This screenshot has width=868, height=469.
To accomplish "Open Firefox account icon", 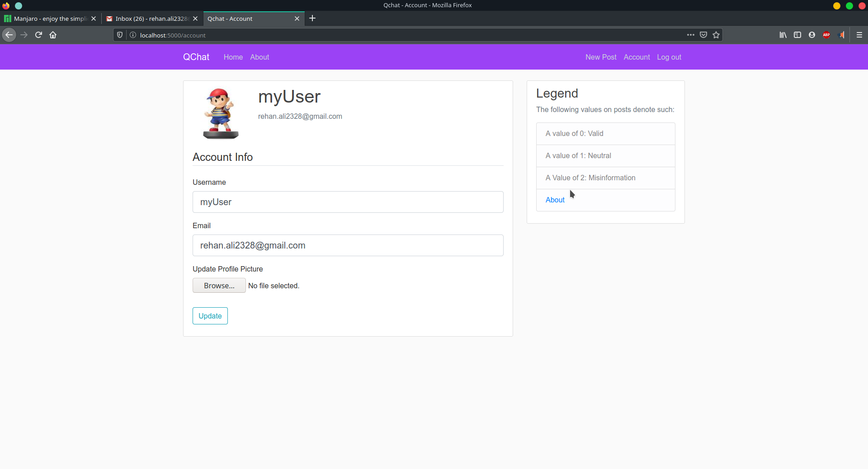I will [812, 35].
